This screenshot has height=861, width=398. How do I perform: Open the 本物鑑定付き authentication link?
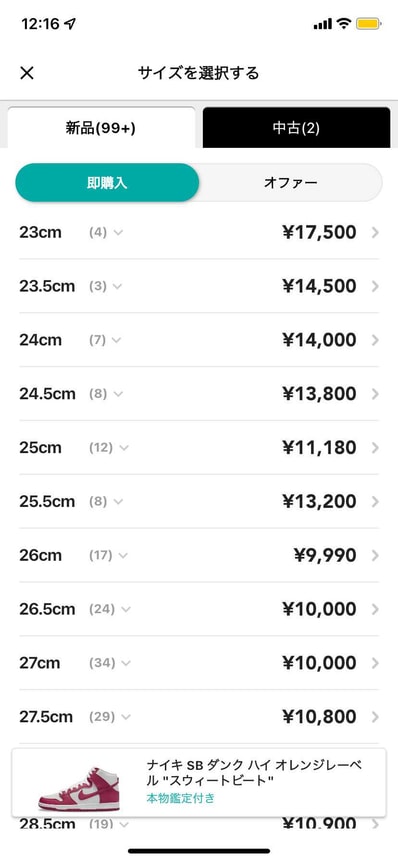pyautogui.click(x=181, y=798)
